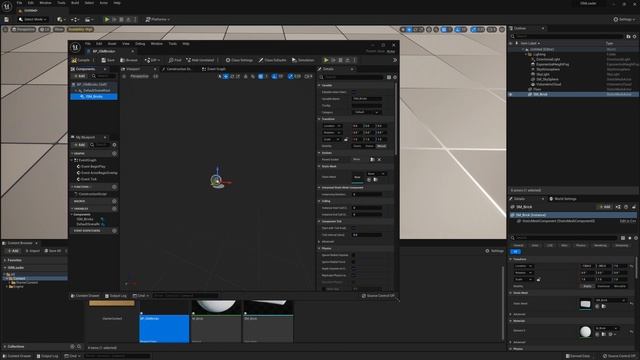The width and height of the screenshot is (640, 360).
Task: Select ConstructionScript in My Blueprint functions
Action: pos(91,194)
